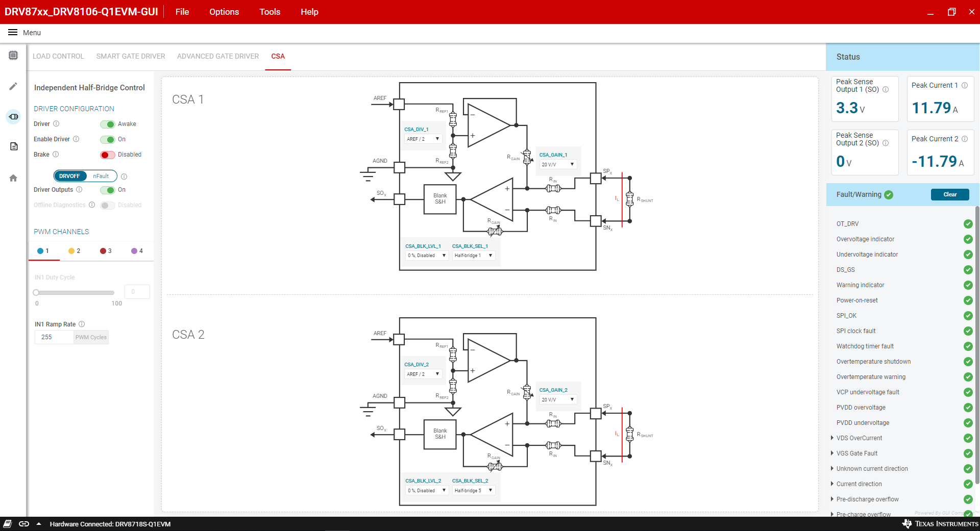
Task: Toggle the Offline Diagnostics switch
Action: coord(107,206)
